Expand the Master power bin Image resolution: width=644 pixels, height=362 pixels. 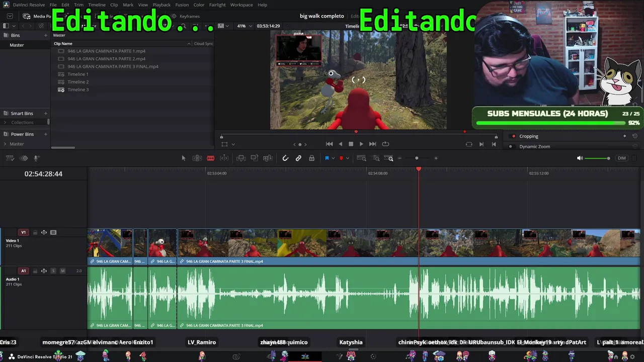[6, 144]
